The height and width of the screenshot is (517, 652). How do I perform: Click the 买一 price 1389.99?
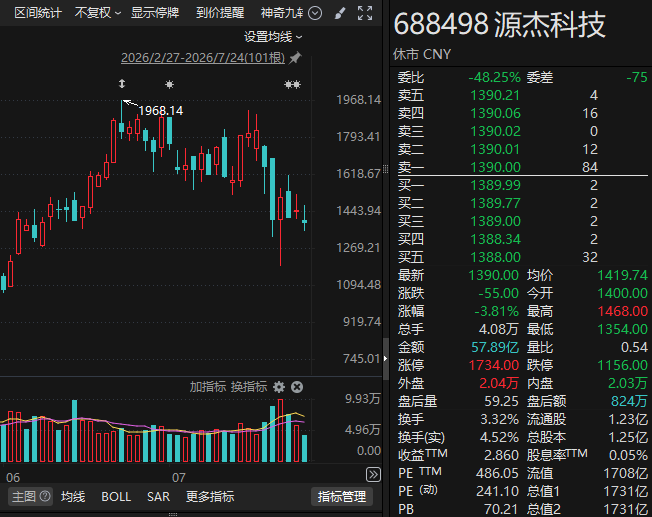click(495, 185)
